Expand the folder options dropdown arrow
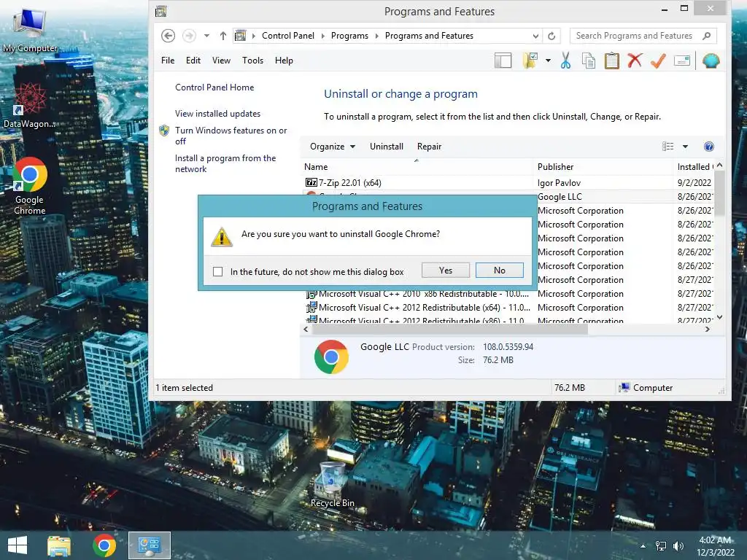Viewport: 747px width, 560px height. click(x=548, y=61)
